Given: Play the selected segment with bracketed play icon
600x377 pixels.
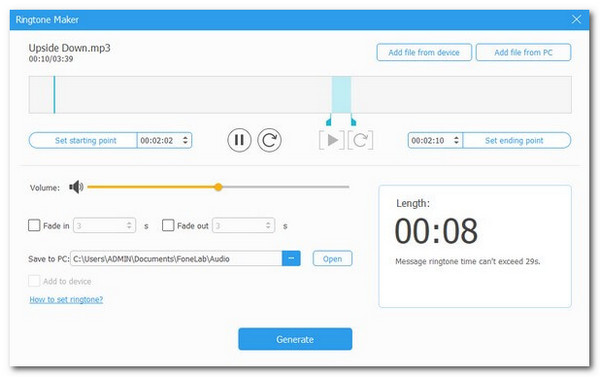Looking at the screenshot, I should coord(332,140).
